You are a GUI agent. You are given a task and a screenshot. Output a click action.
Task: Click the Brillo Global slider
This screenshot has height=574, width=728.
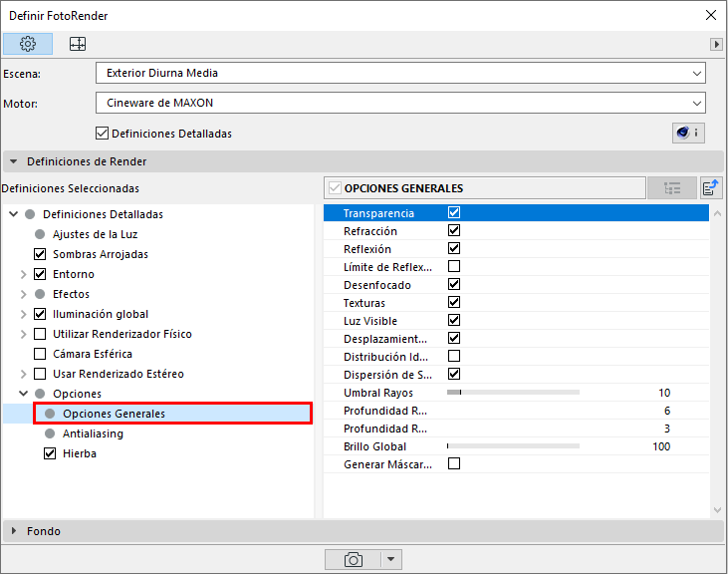click(x=513, y=446)
